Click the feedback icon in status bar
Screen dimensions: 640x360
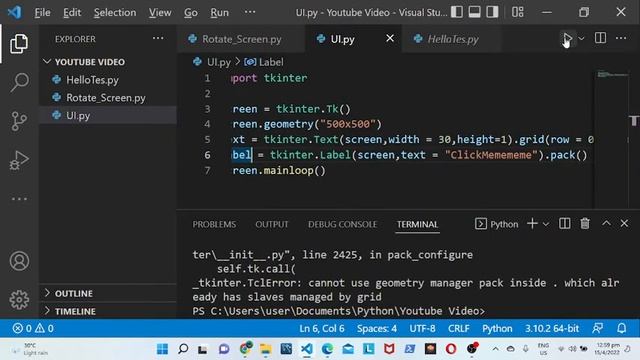click(x=598, y=328)
